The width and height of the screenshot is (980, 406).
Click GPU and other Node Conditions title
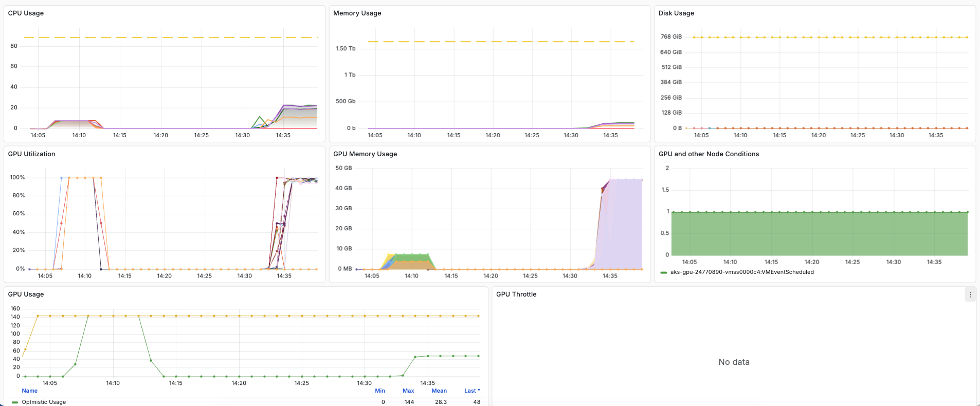[709, 154]
